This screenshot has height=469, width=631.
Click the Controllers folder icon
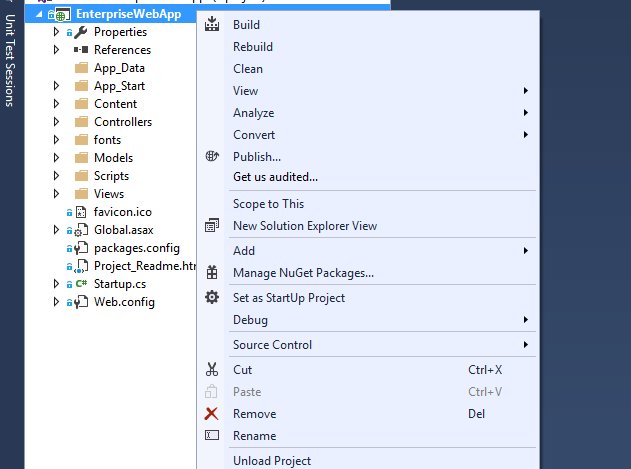81,122
